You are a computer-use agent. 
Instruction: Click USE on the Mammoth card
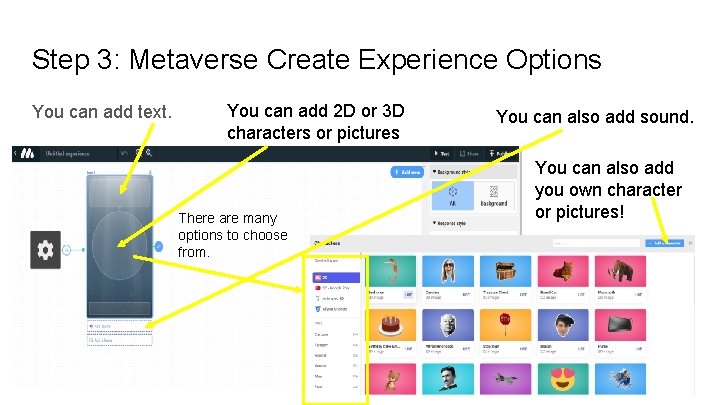coord(638,294)
